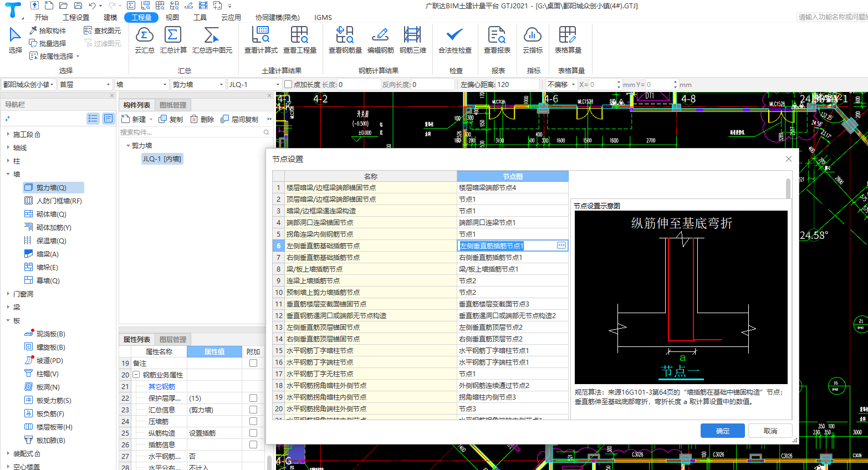Click the 汇总选中图元 icon

tap(212, 40)
